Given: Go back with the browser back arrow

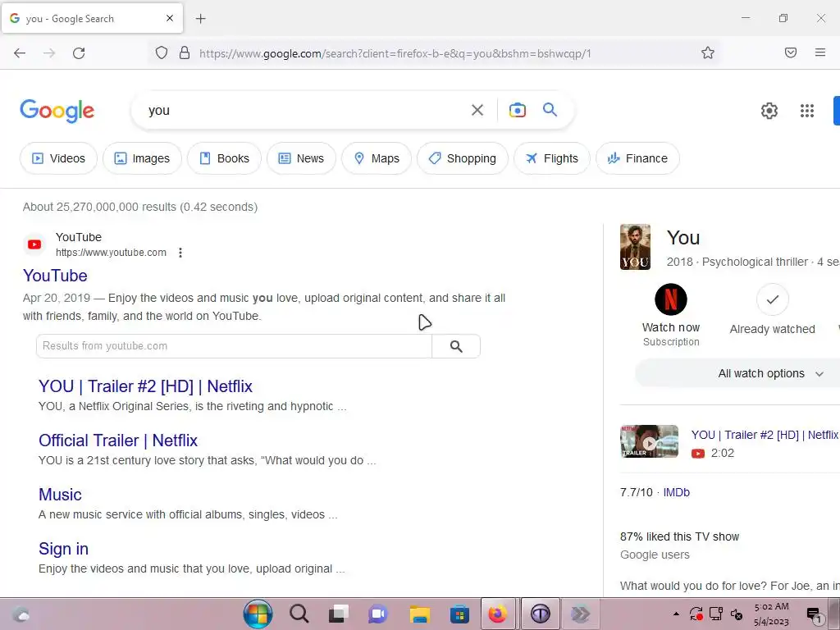Looking at the screenshot, I should point(20,53).
